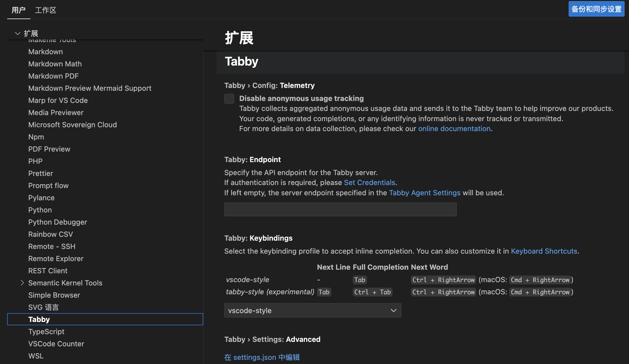629x364 pixels.
Task: Expand Semantic Kernel Tools tree item
Action: pos(22,283)
